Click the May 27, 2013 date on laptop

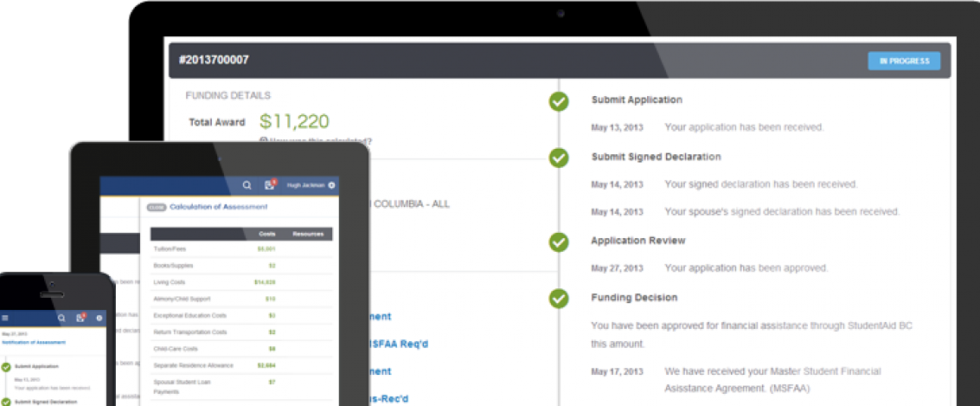[617, 268]
